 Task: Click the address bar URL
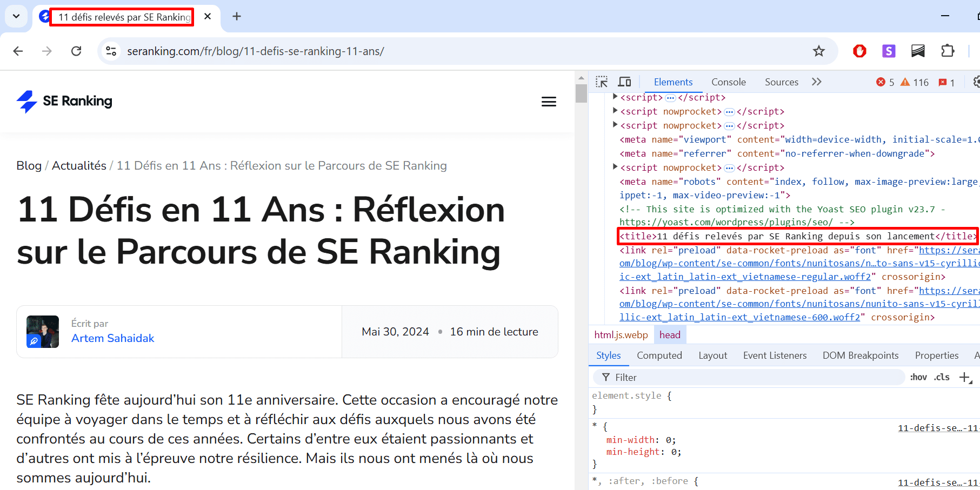255,51
